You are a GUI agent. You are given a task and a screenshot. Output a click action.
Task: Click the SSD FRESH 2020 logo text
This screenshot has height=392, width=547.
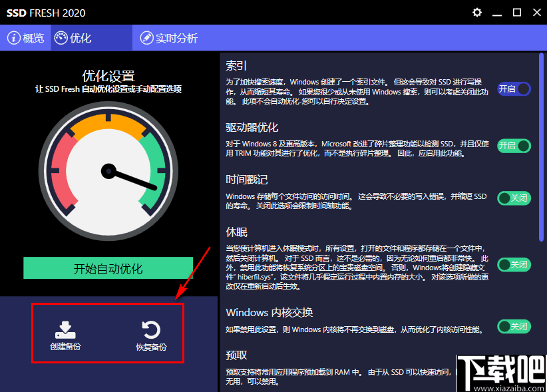[47, 12]
